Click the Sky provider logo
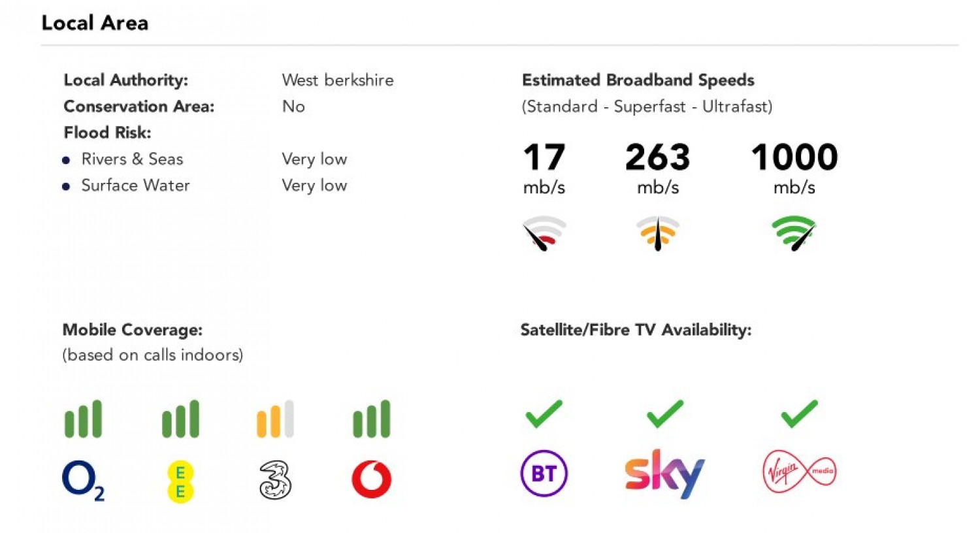Screen dimensions: 980x533 [664, 474]
